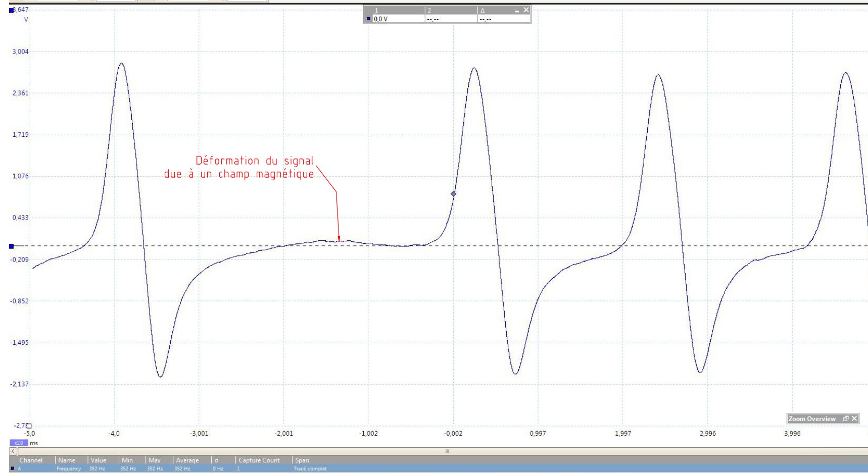Click the white time ruler handle at bottom left
Image resolution: width=868 pixels, height=474 pixels.
pos(29,426)
